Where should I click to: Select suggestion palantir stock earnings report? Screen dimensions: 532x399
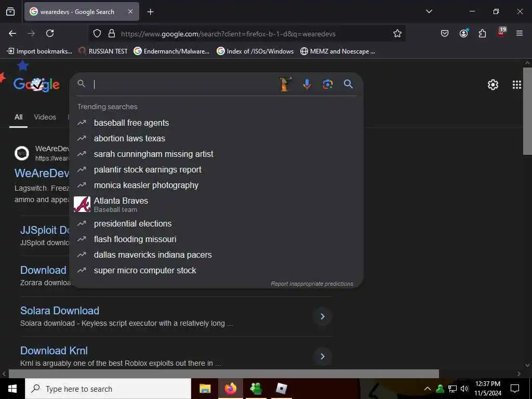216,170
